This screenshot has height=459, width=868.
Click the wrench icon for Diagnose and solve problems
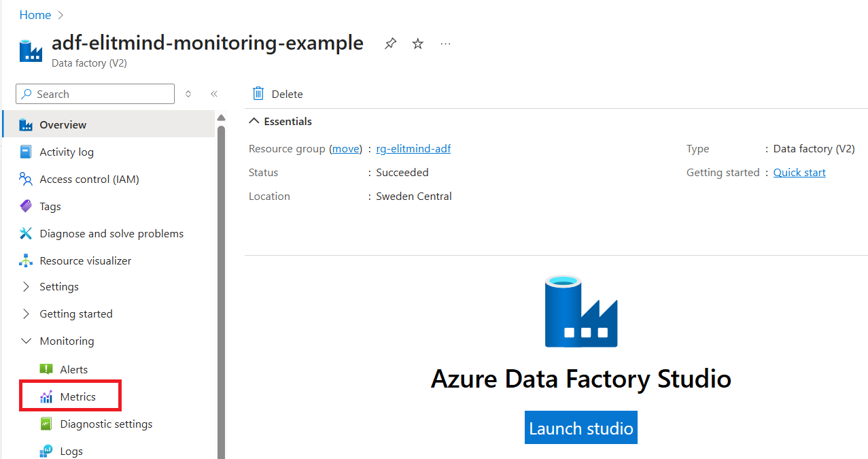26,233
